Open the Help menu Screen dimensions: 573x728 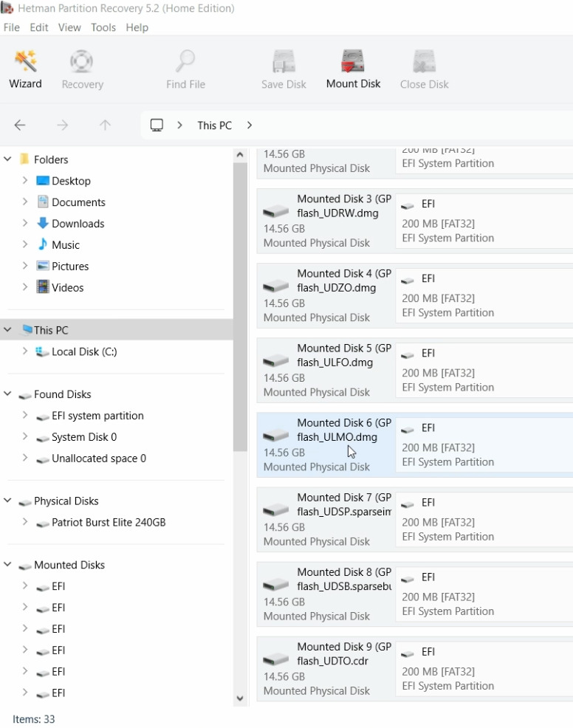click(137, 27)
